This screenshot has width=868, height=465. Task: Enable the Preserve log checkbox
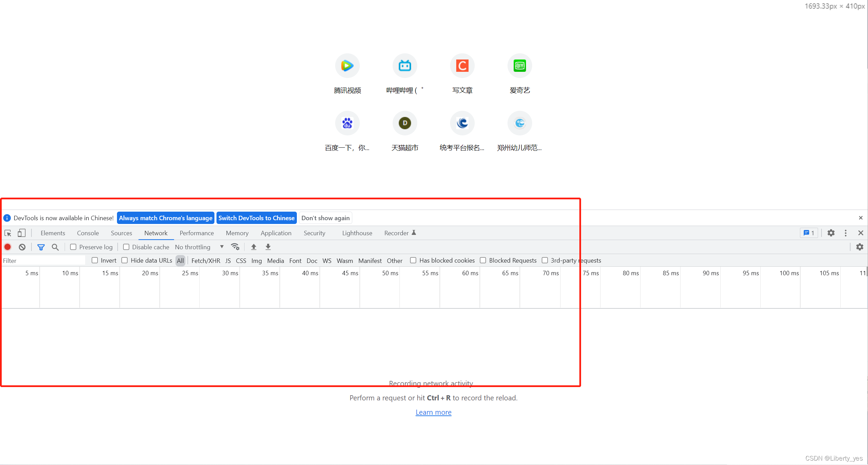pos(73,247)
